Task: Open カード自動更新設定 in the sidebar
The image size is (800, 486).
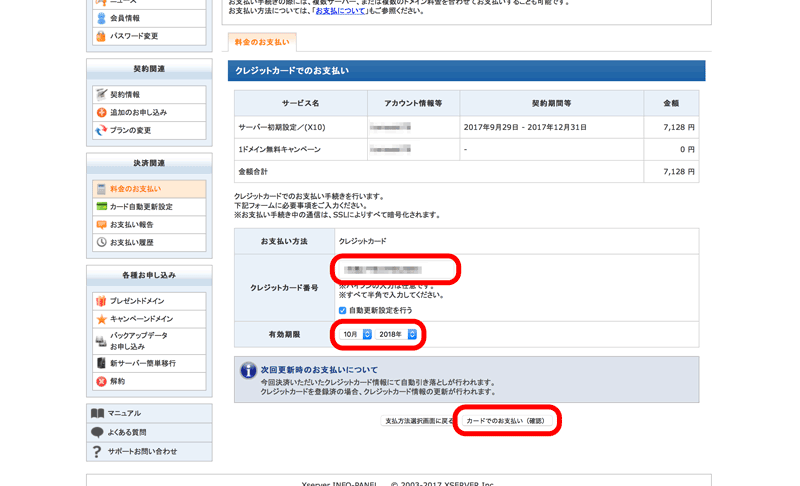Action: click(149, 207)
